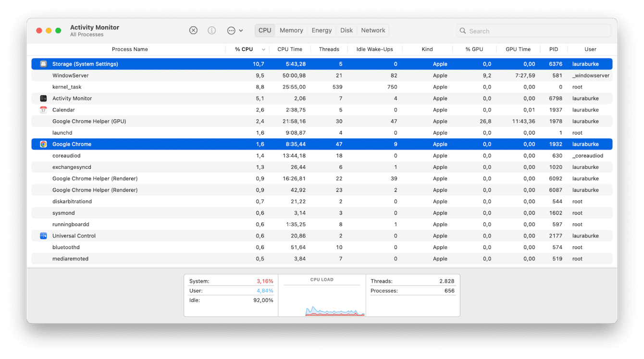The height and width of the screenshot is (359, 644).
Task: Click the More options ellipsis icon
Action: (x=231, y=30)
